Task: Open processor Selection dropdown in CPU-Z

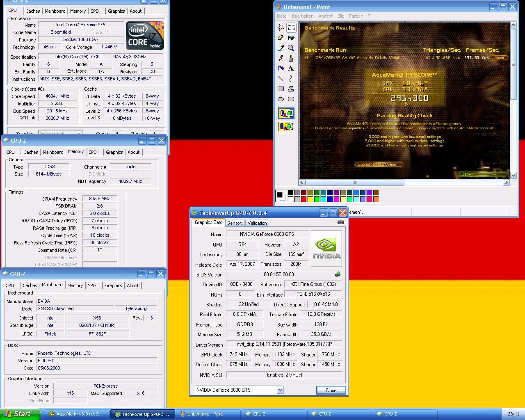Action: coord(79,133)
